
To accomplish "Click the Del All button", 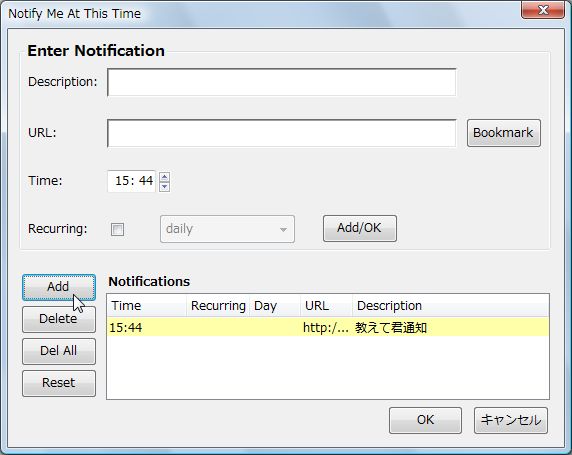I will coord(59,351).
